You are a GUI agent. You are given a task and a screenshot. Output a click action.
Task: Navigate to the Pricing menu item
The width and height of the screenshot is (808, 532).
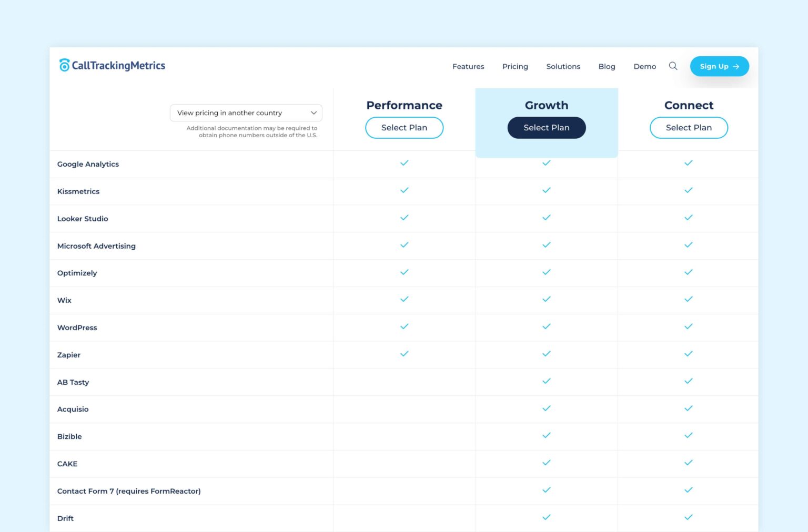pos(514,66)
